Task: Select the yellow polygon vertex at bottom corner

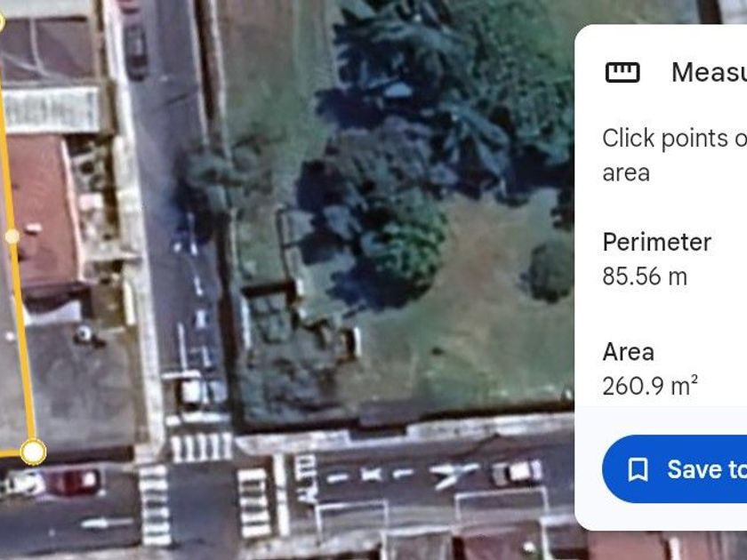Action: tap(33, 452)
